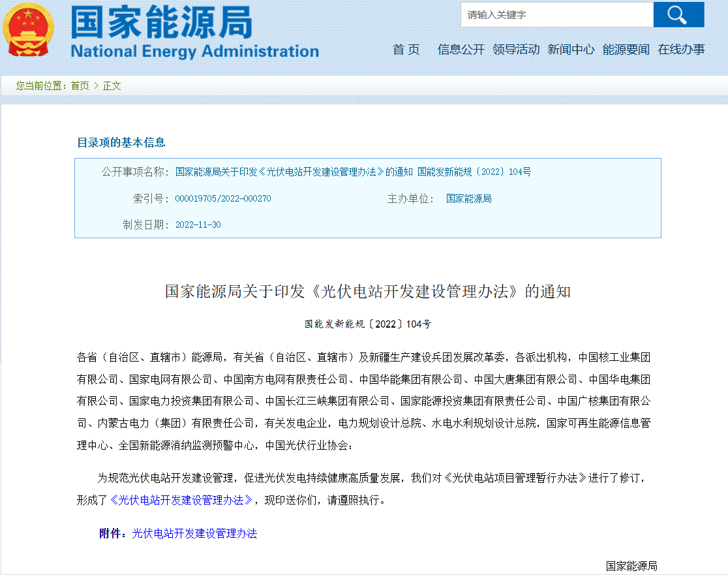This screenshot has height=575, width=728.
Task: Click the keyword search input field
Action: pyautogui.click(x=556, y=15)
